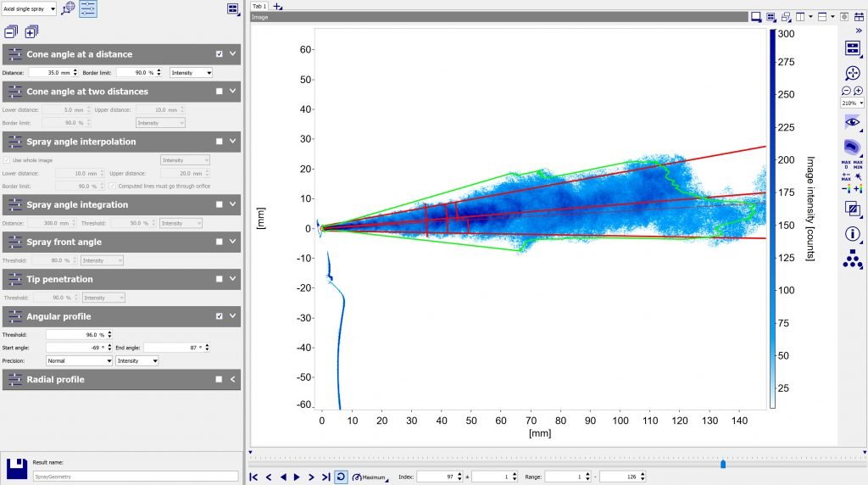868x485 pixels.
Task: Click the fit-to-view zoom icon in right toolbar
Action: (x=852, y=73)
